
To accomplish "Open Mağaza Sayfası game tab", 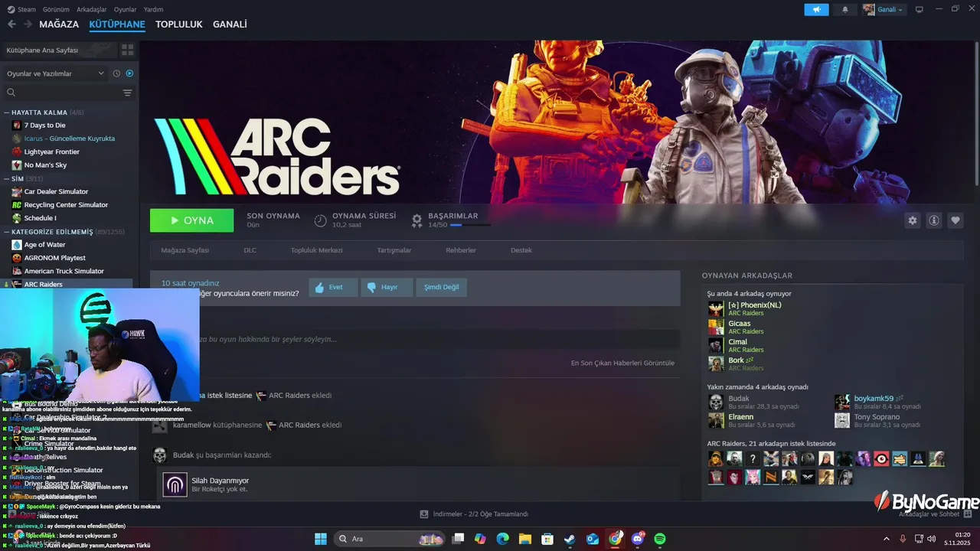I will pyautogui.click(x=185, y=250).
